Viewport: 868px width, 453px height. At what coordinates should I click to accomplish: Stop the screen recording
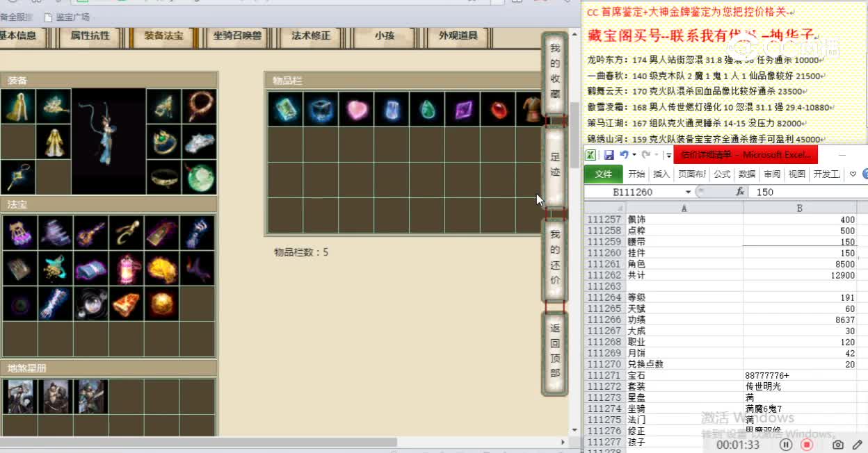point(807,445)
